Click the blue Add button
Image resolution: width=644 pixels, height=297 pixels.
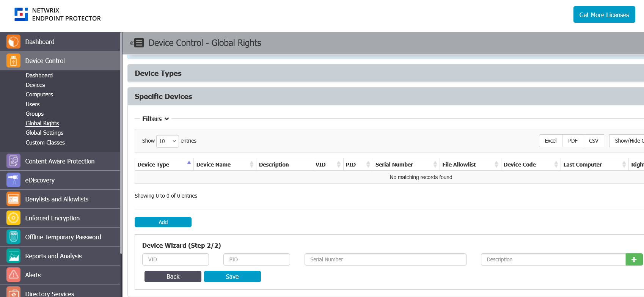click(163, 222)
